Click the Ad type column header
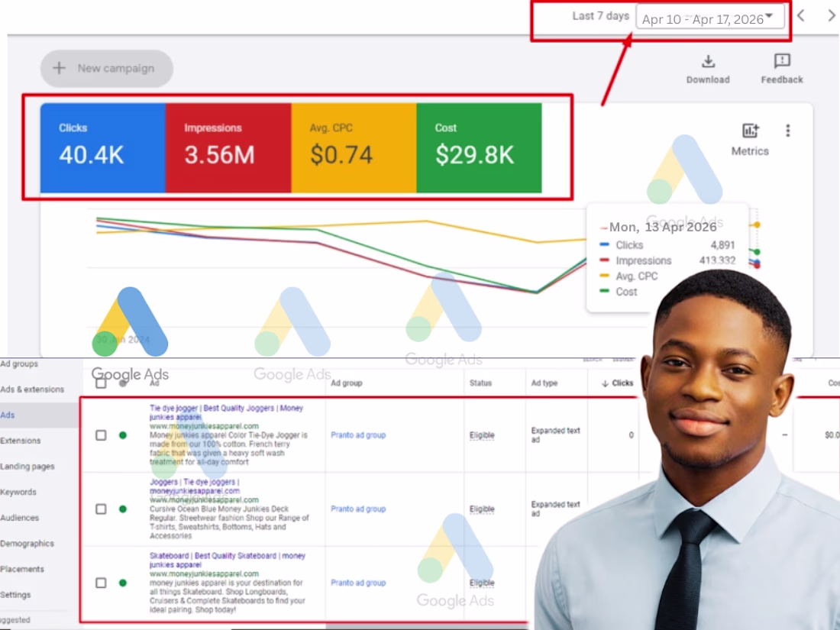This screenshot has width=840, height=630. 544,383
